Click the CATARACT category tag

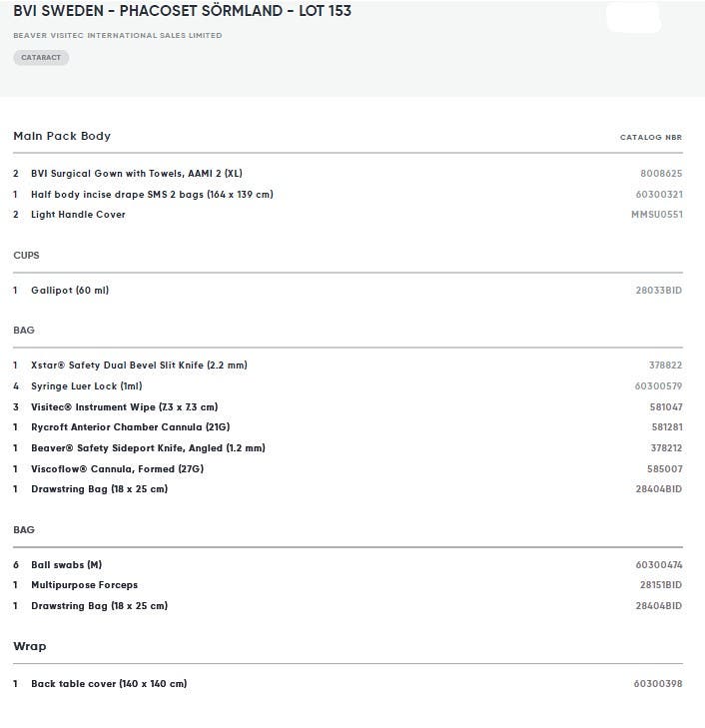click(41, 58)
